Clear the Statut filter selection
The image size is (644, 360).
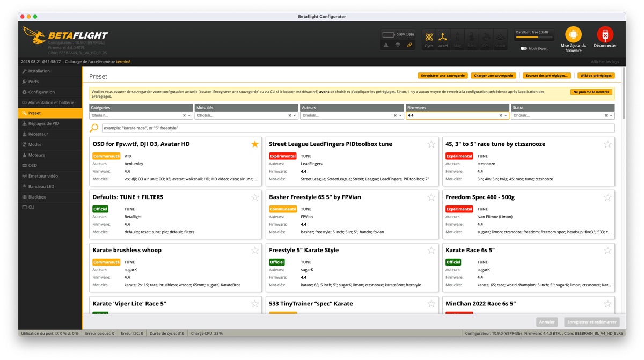606,116
